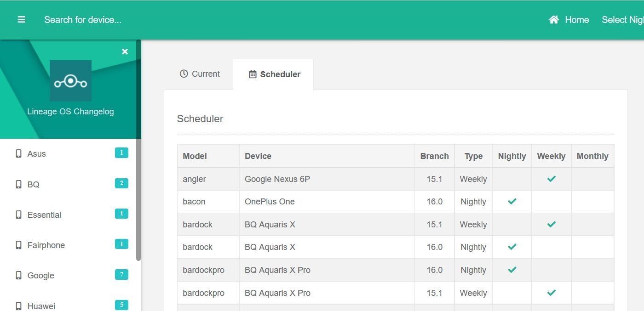Click the Asus count badge 1

[x=121, y=153]
